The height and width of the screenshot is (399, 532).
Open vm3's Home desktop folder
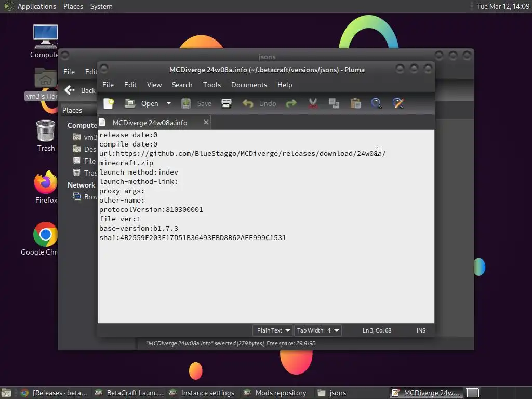point(42,84)
